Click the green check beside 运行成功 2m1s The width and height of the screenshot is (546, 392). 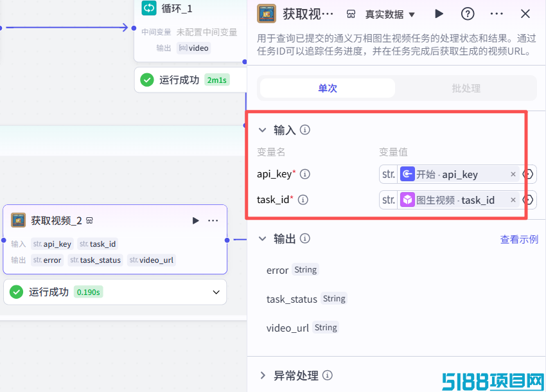(x=147, y=80)
